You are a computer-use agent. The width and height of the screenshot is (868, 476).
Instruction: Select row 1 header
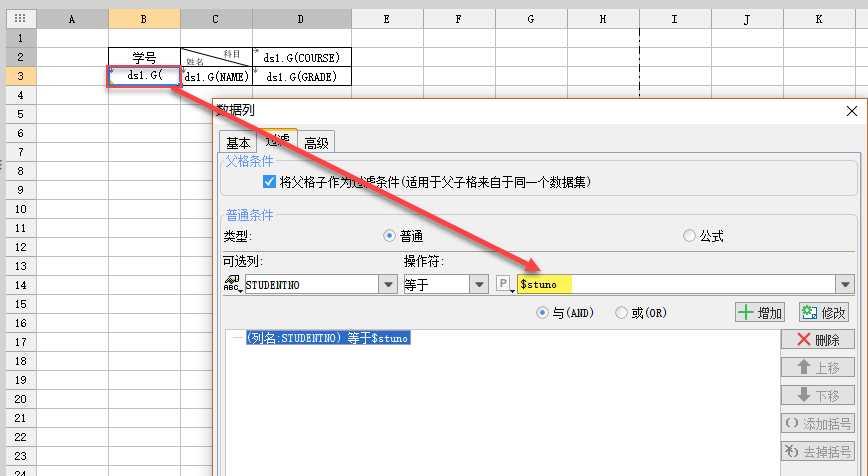(20, 38)
